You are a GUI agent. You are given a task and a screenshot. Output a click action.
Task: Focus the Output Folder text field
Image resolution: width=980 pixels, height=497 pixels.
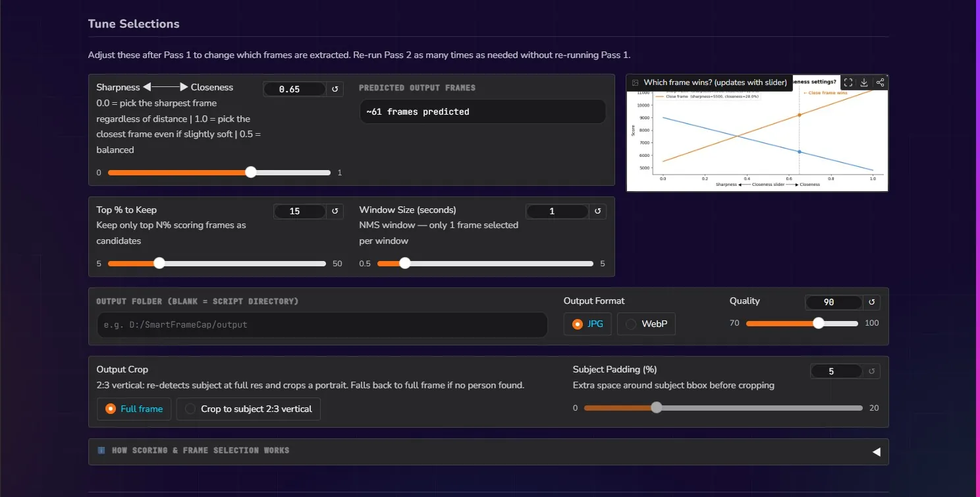(x=322, y=325)
